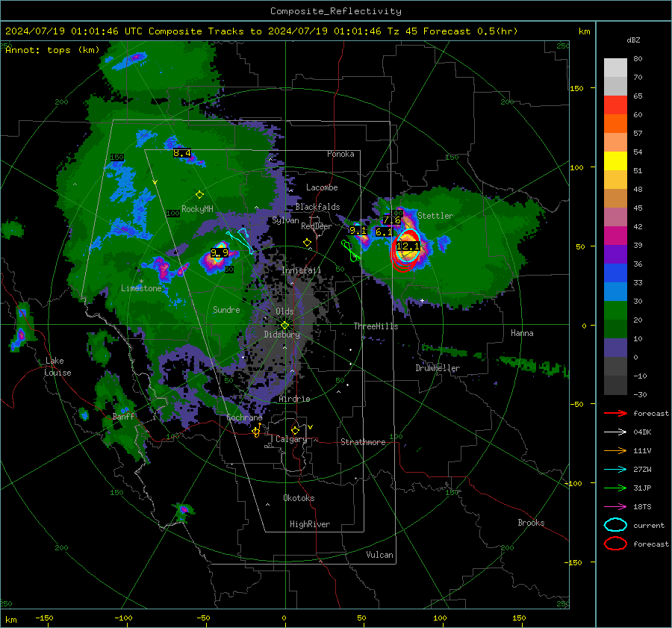Screen dimensions: 672x628
Task: Click the Vulcan town label
Action: coord(379,555)
